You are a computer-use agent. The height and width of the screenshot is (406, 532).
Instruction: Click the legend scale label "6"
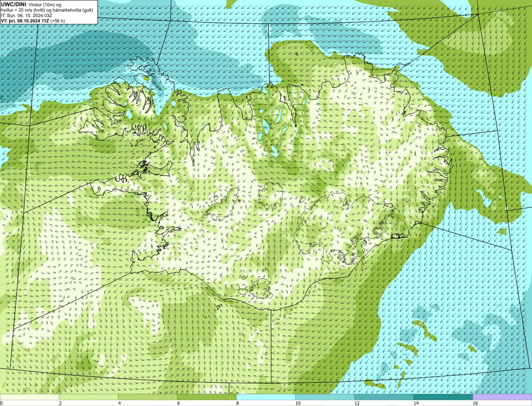point(178,403)
